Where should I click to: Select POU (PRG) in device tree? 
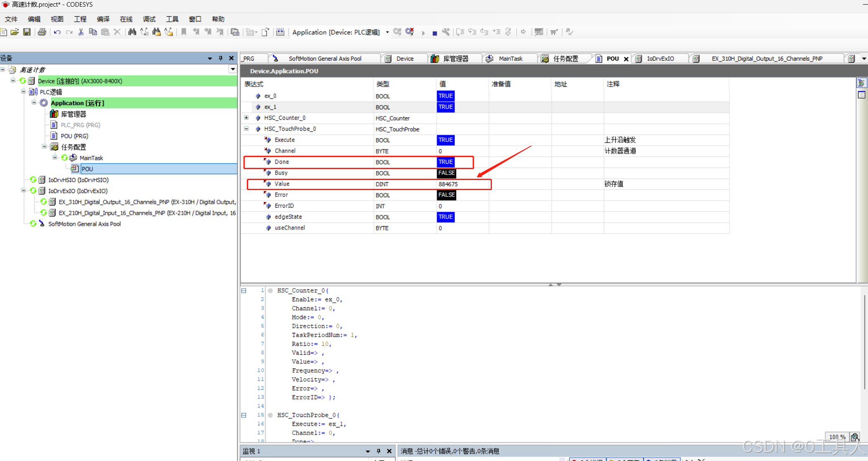[x=74, y=136]
